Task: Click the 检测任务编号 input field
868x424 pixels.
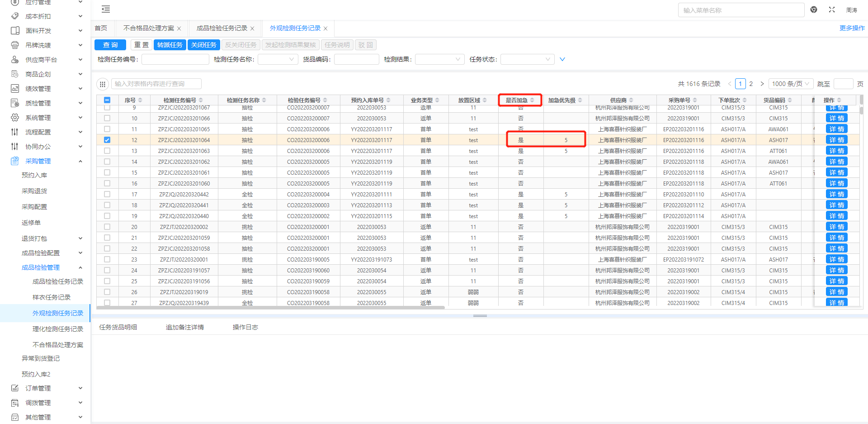Action: click(175, 59)
